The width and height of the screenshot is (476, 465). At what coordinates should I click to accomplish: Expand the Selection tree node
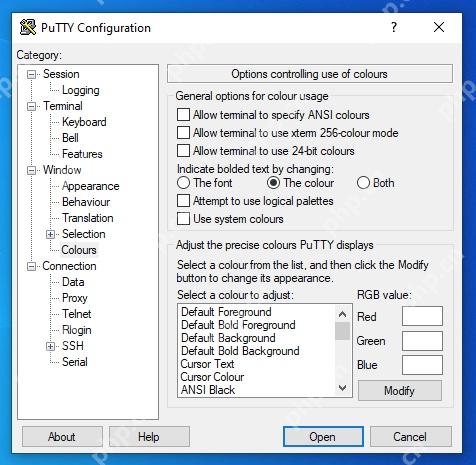tap(50, 234)
